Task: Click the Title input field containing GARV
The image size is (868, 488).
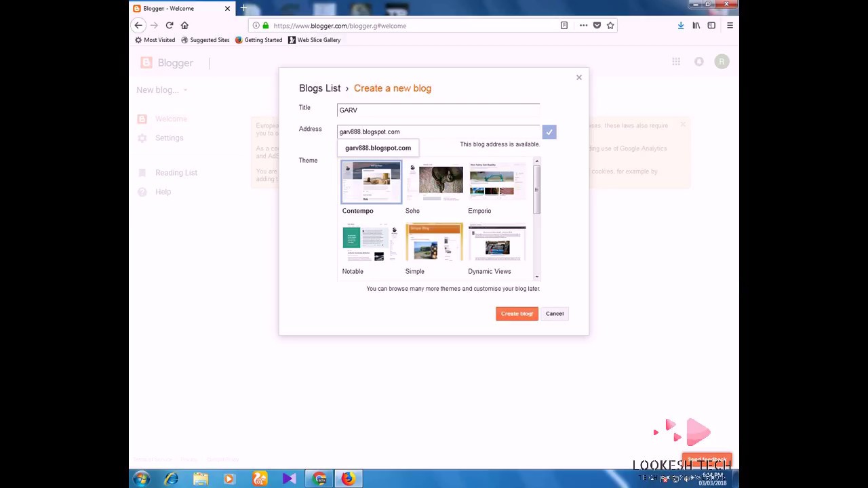Action: pyautogui.click(x=438, y=110)
